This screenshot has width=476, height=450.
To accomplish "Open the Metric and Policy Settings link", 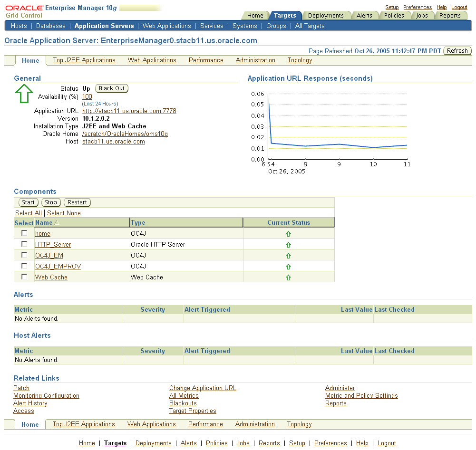I will pyautogui.click(x=361, y=395).
